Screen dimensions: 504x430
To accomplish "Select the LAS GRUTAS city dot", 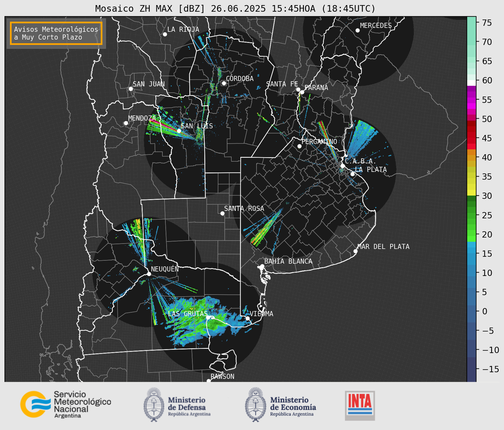I will (x=208, y=318).
